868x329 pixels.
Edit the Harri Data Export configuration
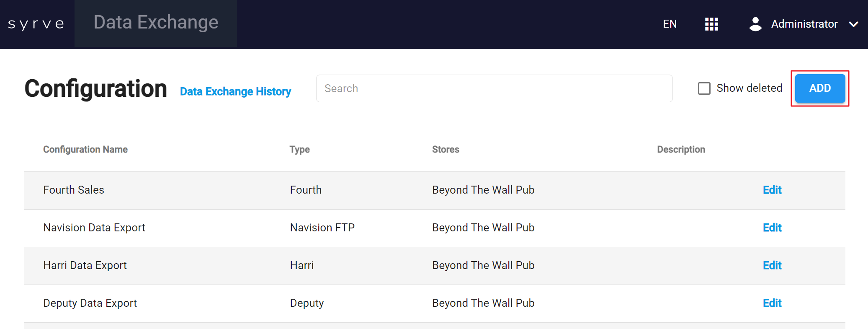[772, 265]
